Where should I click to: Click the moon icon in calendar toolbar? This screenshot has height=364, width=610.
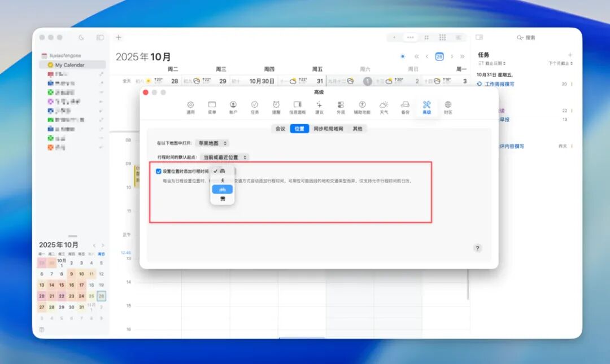tap(81, 37)
